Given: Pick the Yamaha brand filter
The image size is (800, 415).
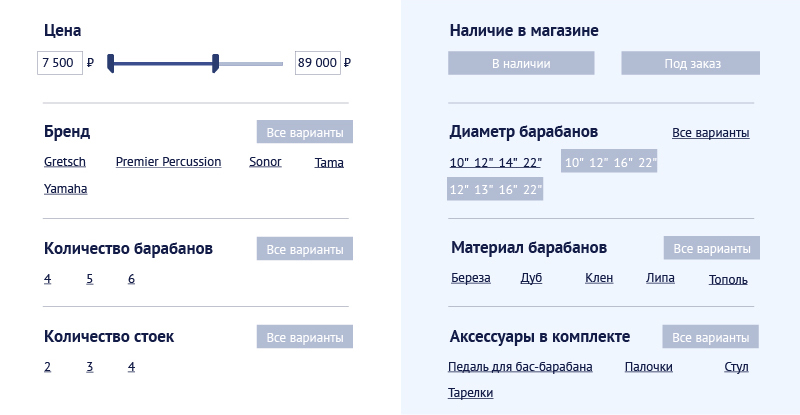Looking at the screenshot, I should [x=65, y=189].
